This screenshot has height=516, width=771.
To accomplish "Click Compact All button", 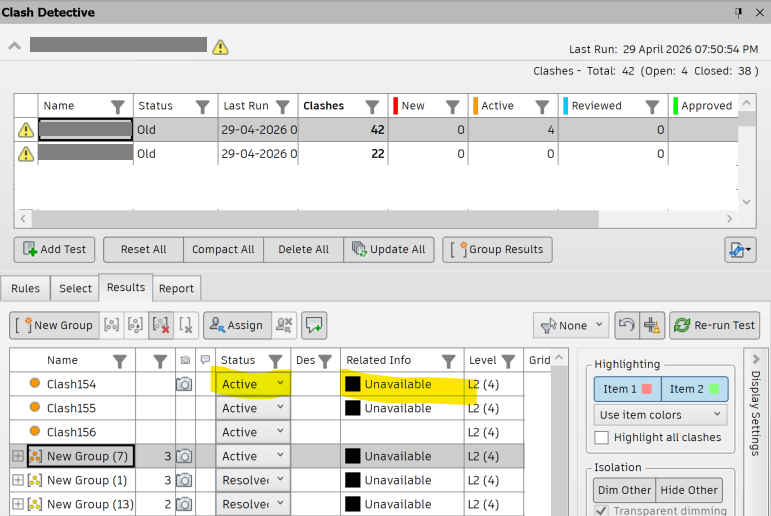I will click(x=223, y=250).
